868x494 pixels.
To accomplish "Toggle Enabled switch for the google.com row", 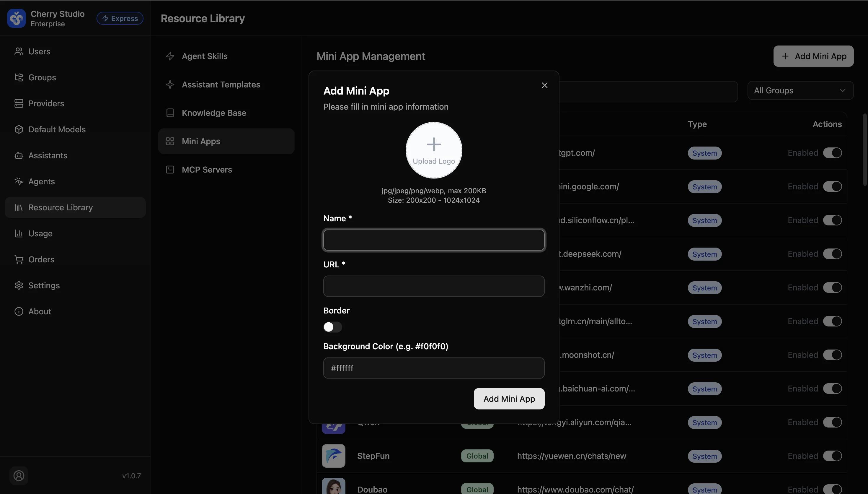I will pyautogui.click(x=832, y=187).
